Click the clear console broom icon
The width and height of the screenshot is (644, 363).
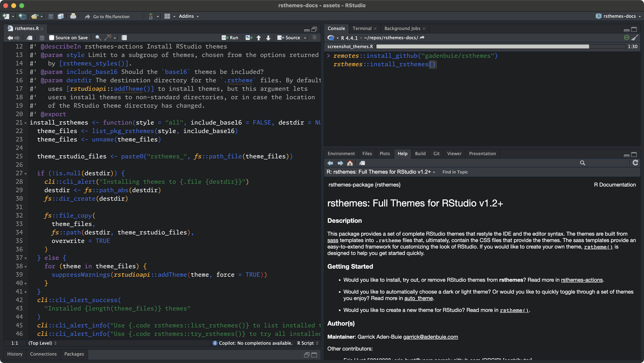[x=635, y=37]
